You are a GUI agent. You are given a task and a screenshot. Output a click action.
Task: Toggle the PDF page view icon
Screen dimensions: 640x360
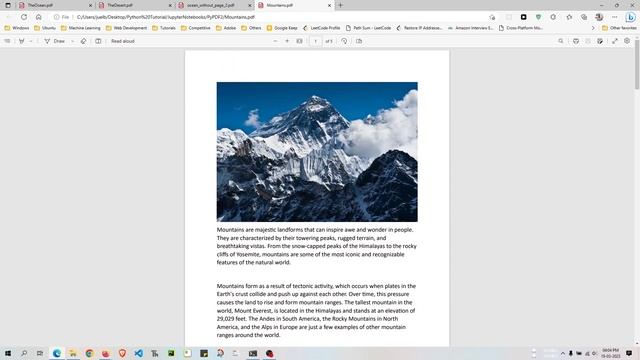click(98, 41)
